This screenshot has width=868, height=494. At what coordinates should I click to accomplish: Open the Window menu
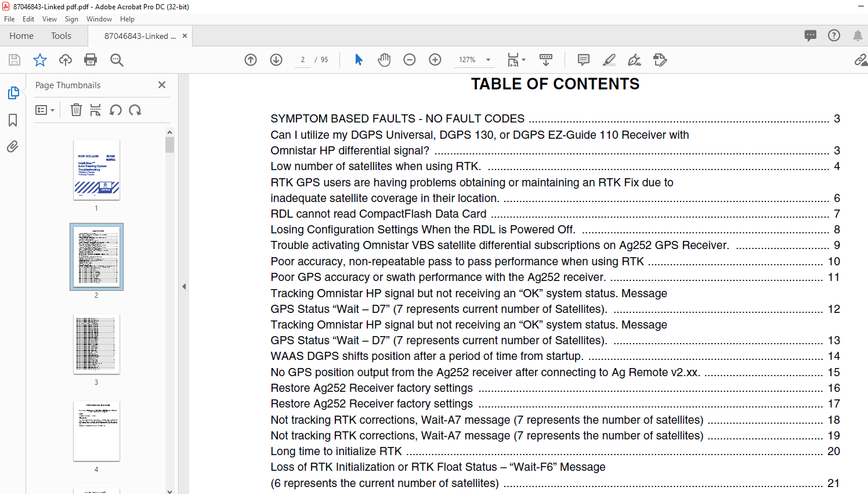pos(99,19)
